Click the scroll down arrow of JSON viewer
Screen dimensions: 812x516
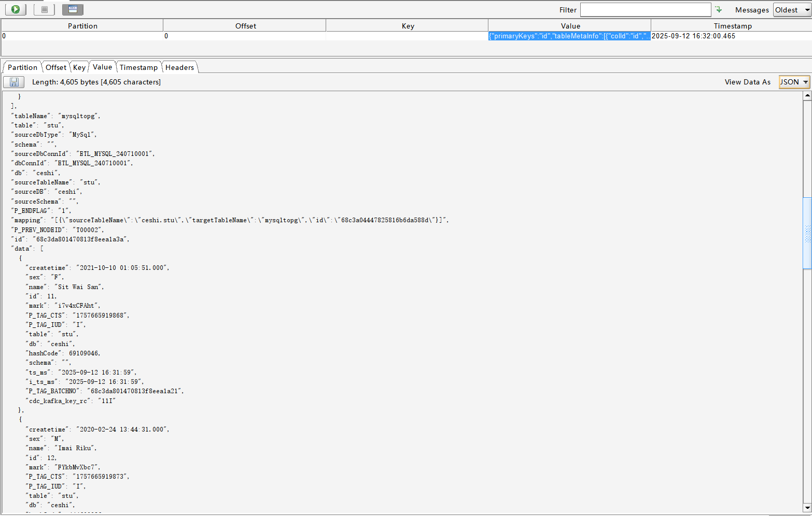(807, 508)
